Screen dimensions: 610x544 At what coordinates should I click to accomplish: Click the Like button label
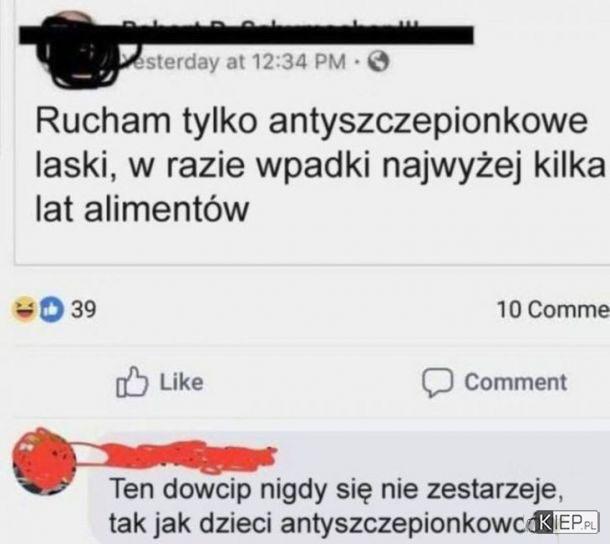(x=181, y=382)
